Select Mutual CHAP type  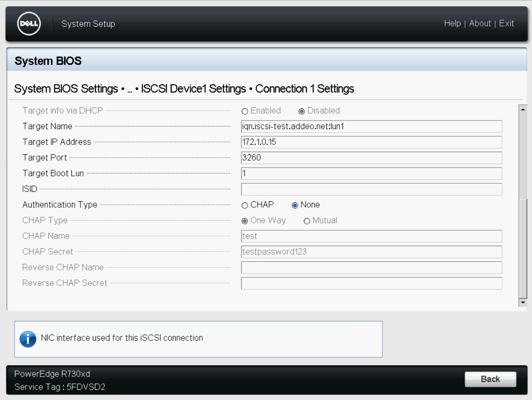(307, 221)
